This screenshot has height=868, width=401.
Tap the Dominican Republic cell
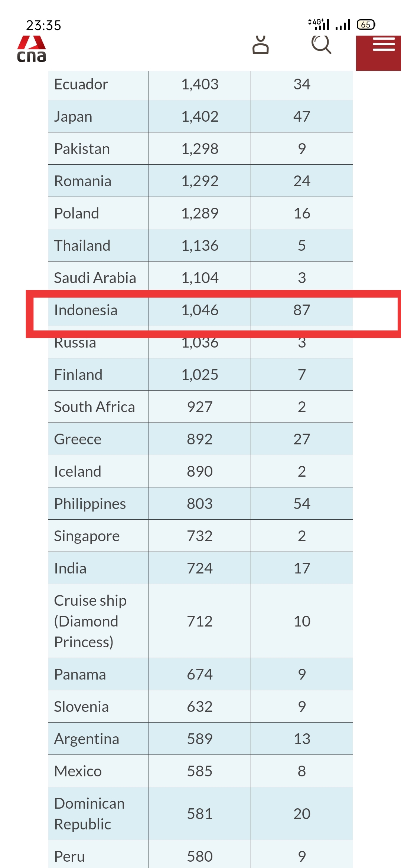point(98,814)
